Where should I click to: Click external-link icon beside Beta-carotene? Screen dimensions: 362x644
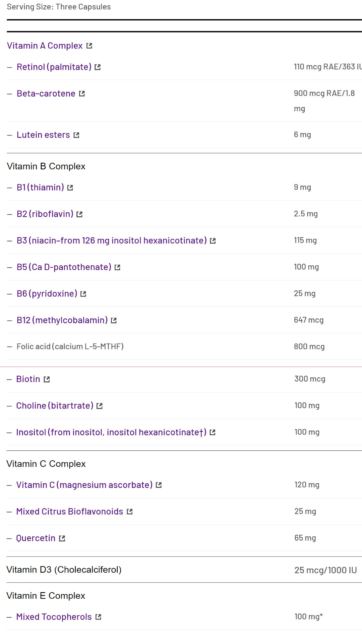pyautogui.click(x=82, y=94)
